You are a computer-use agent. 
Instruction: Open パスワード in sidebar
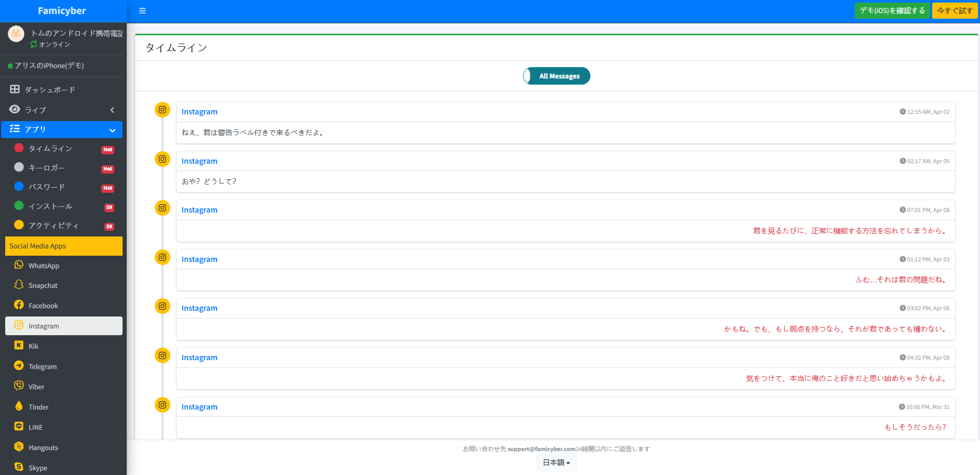[x=63, y=187]
